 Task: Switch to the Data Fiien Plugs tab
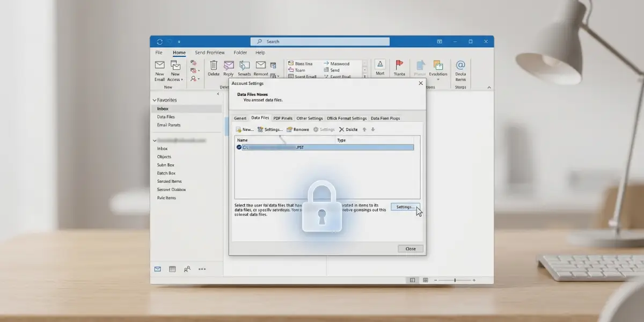(385, 118)
